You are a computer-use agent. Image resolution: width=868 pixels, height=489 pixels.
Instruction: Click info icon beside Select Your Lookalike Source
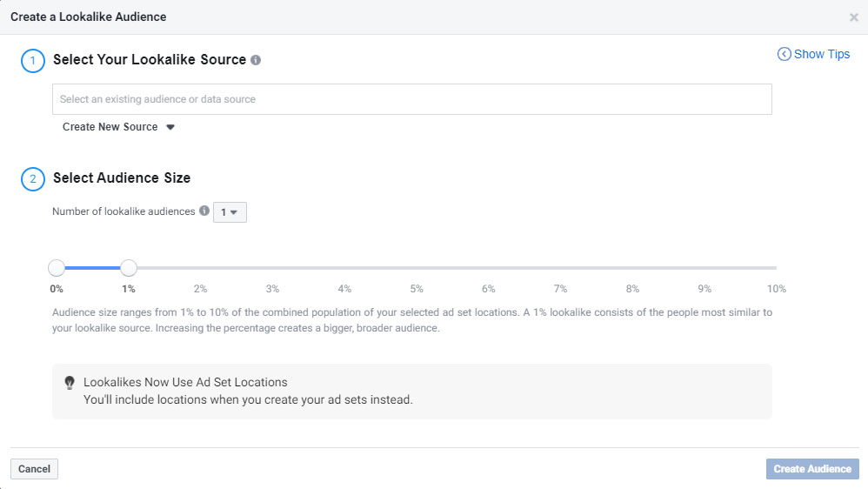click(x=256, y=61)
